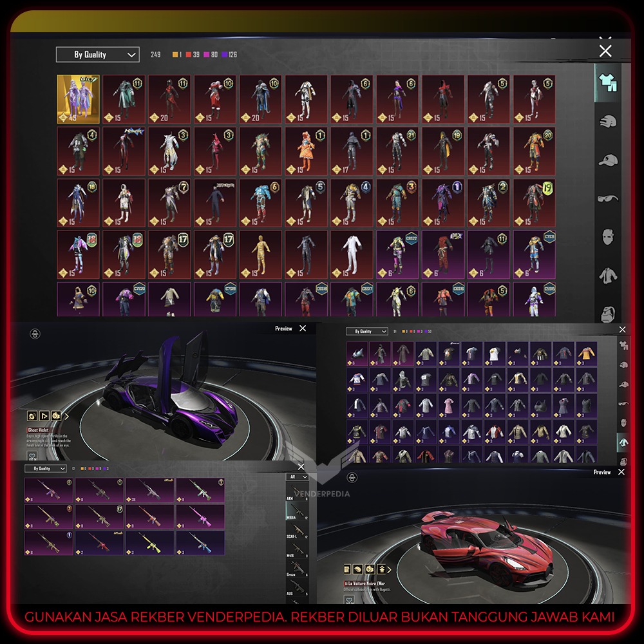Select the Mask icon in clothing panel sidebar
The width and height of the screenshot is (644, 644).
tap(623, 422)
